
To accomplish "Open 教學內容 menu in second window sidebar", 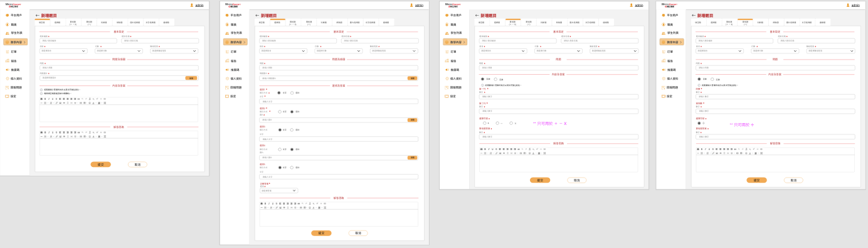I will click(235, 42).
